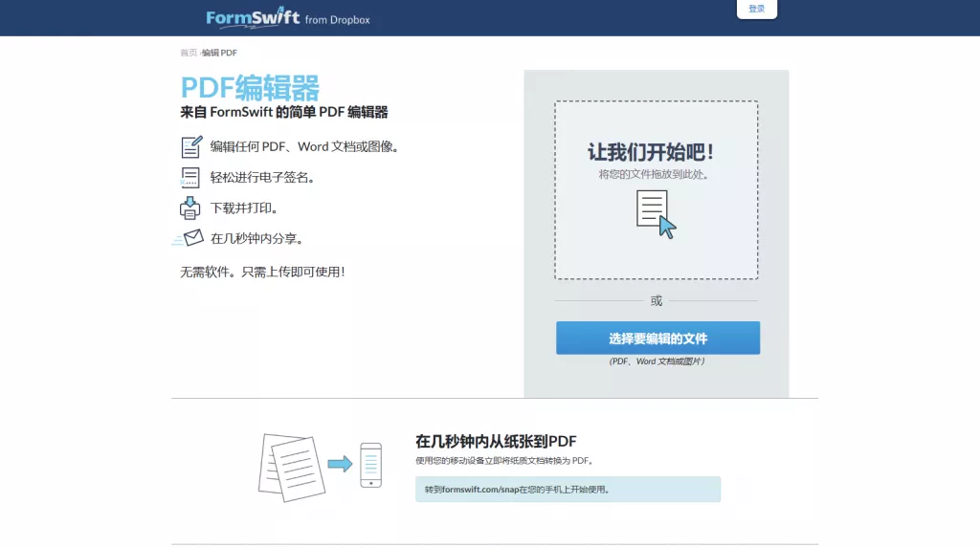
Task: Click text 使用您的移动设备立即将纸质文档转换为 PDF。
Action: pyautogui.click(x=504, y=461)
